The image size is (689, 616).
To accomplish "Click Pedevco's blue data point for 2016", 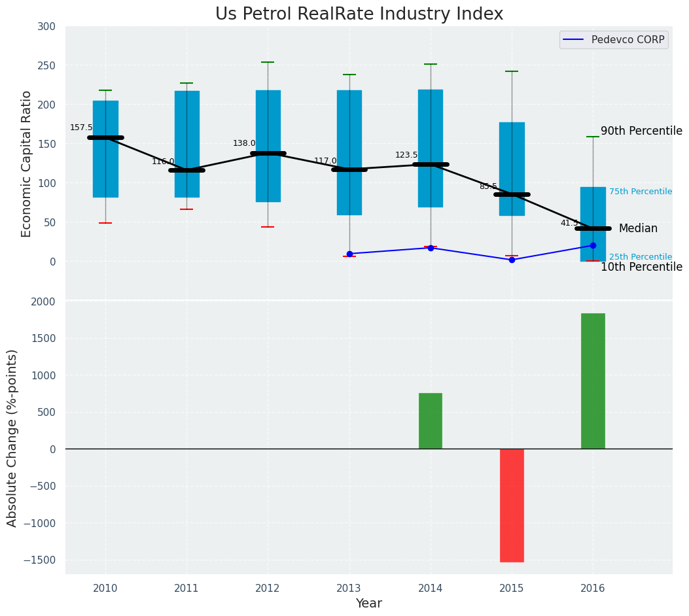I will coord(593,245).
